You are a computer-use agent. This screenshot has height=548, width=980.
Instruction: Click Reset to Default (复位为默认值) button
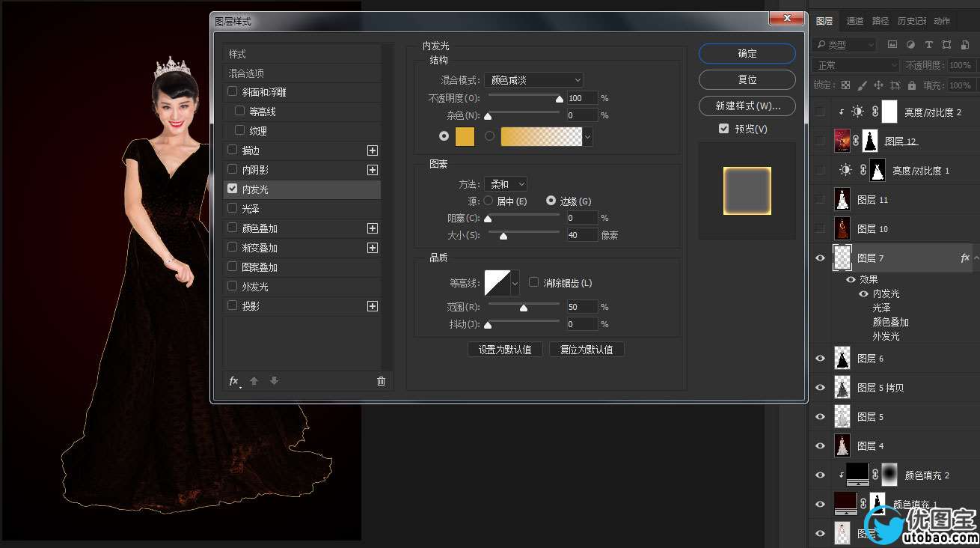pos(587,350)
